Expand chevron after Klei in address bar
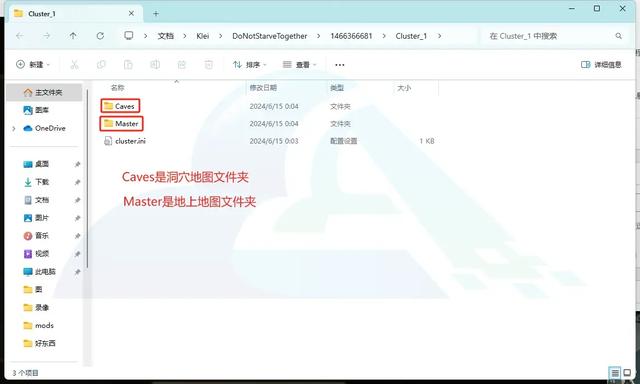 tap(220, 36)
